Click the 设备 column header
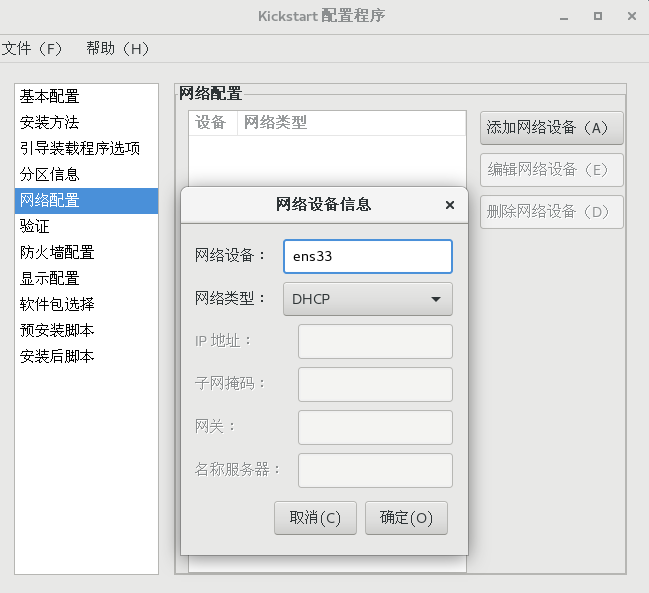 click(213, 123)
